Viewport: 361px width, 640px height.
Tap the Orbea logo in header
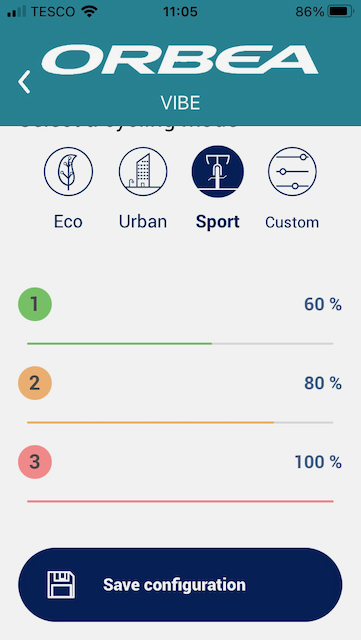(x=180, y=60)
